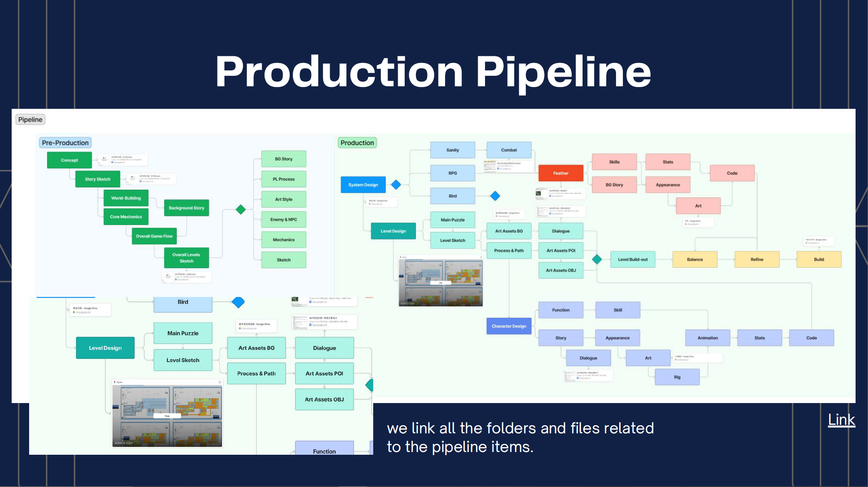Open the Link hyperlink at bottom right
The image size is (868, 487).
(x=841, y=420)
